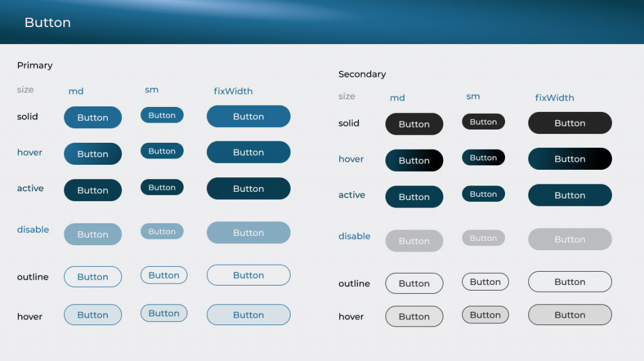Click the Primary hover fixWidth solid Button
Image resolution: width=644 pixels, height=361 pixels.
coord(248,152)
